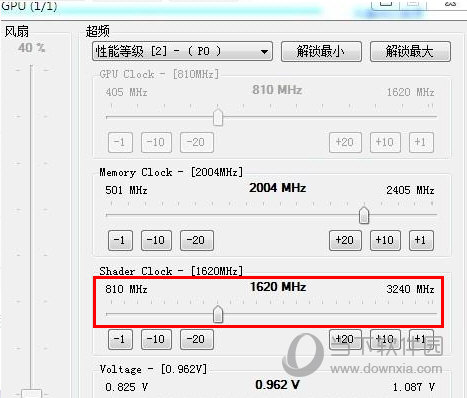Click the 2004 MHz memory clock value
Screen dimensions: 467x398
[277, 188]
